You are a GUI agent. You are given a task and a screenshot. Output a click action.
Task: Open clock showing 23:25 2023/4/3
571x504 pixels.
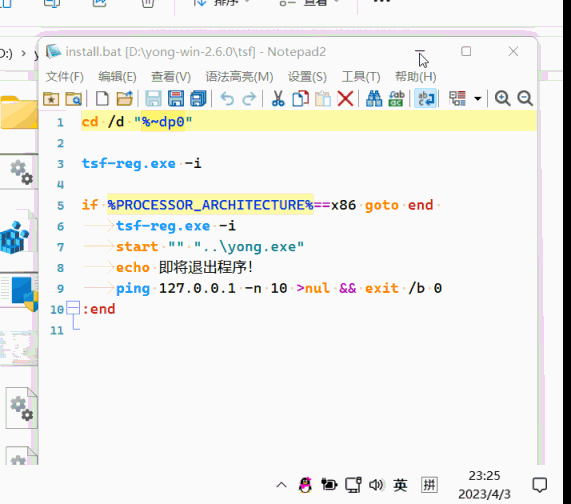484,485
